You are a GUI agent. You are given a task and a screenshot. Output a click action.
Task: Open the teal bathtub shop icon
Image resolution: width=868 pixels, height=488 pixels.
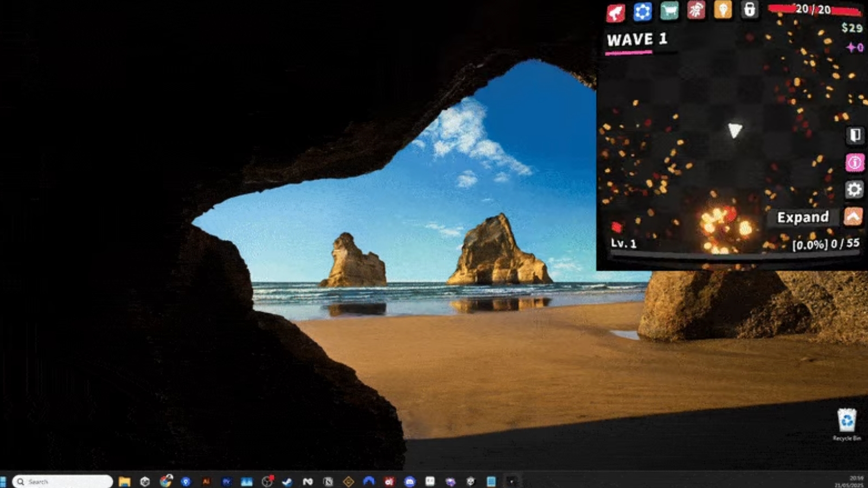tap(669, 11)
